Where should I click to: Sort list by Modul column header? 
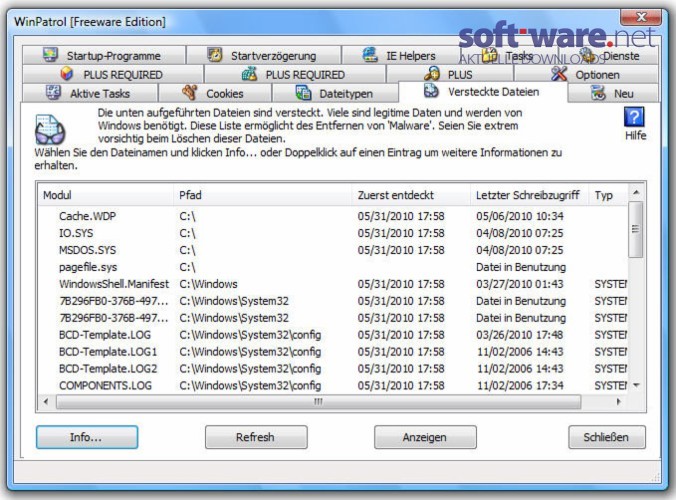click(106, 195)
